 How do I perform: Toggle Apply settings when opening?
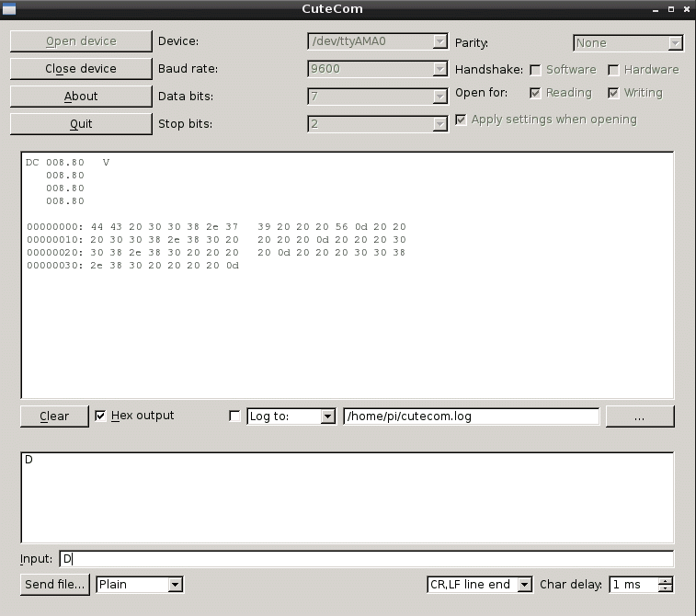click(x=461, y=120)
